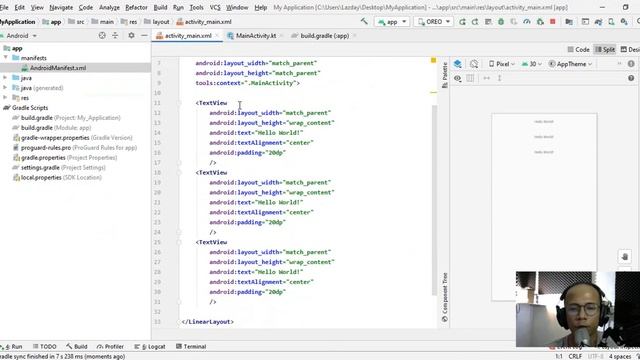Screen dimensions: 640x360
Task: Open the Android project view dropdown
Action: [x=20, y=36]
